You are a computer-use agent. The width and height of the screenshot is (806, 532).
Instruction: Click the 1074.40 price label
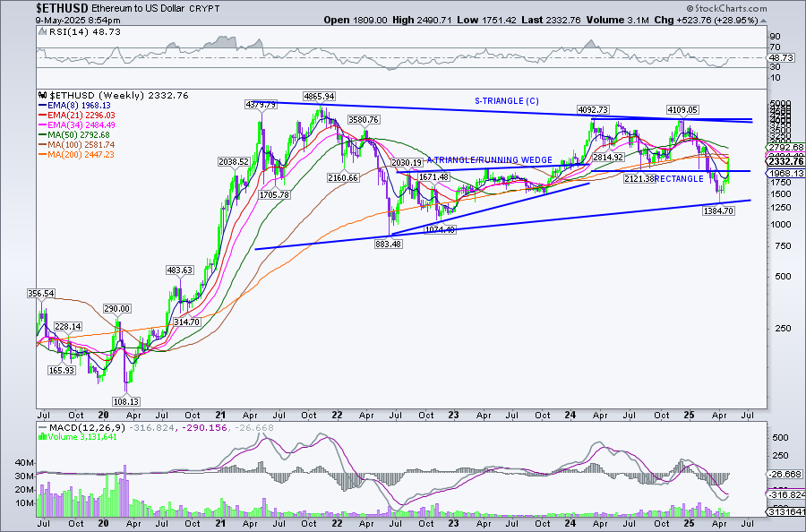pyautogui.click(x=440, y=230)
